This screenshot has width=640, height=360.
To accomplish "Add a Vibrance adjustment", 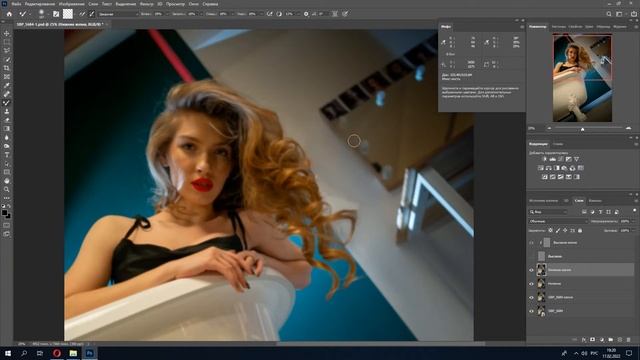I will (x=576, y=159).
